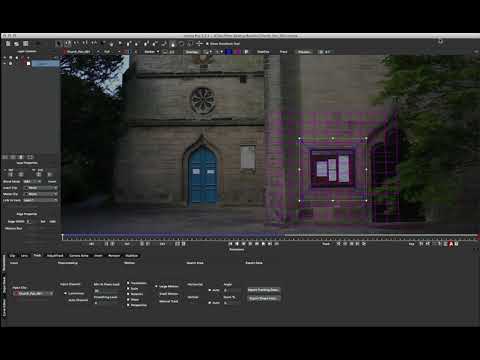Toggle the Perspective motion checkbox
The height and width of the screenshot is (360, 480).
point(128,305)
